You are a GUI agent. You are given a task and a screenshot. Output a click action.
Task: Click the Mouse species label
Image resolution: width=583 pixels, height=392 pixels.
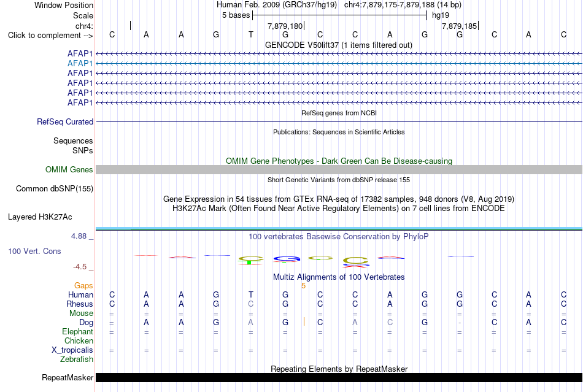tap(81, 313)
